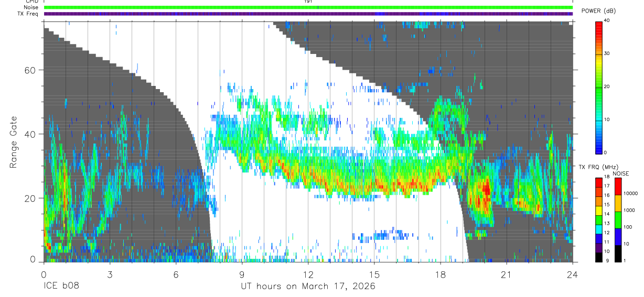Click the black 9–10 MHz segment of TX FRQ scale

(599, 257)
